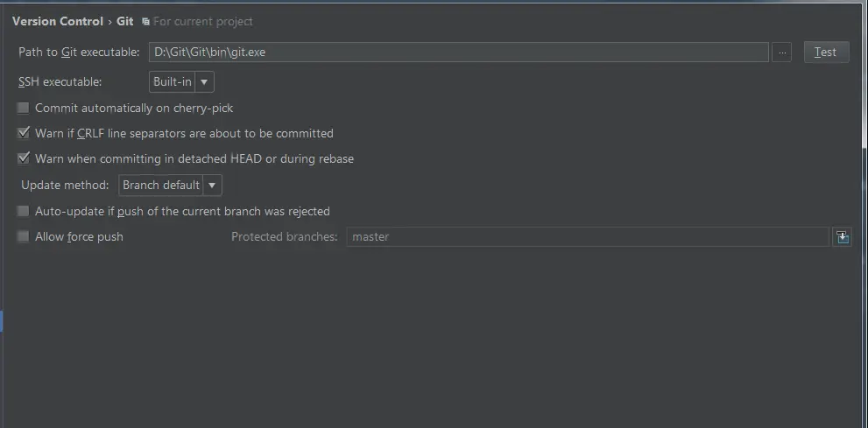Open the SSH executable Built-in dropdown

coord(181,82)
